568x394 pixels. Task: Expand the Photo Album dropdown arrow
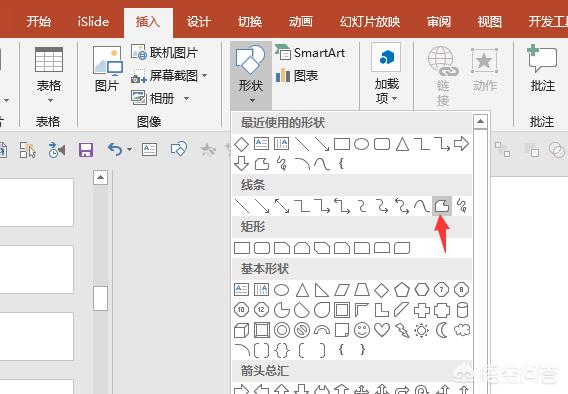coord(186,98)
